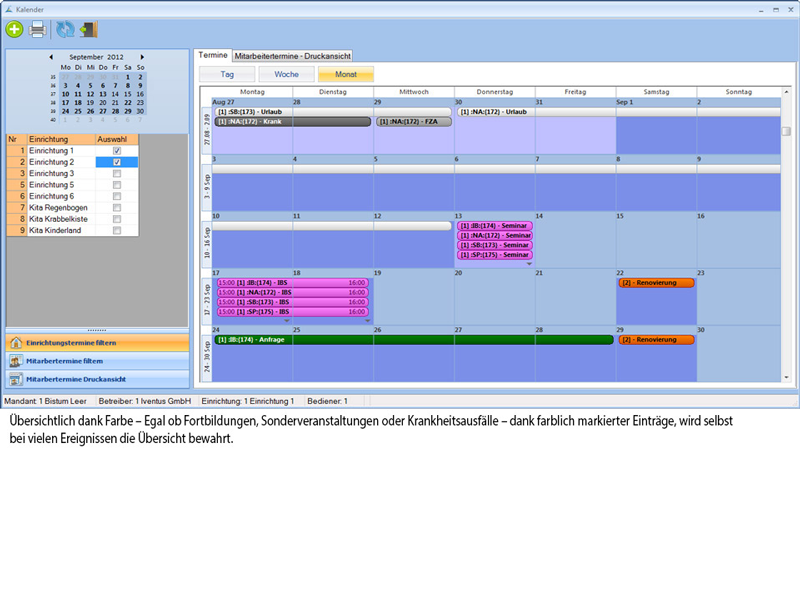Switch to Woche view

pos(286,74)
